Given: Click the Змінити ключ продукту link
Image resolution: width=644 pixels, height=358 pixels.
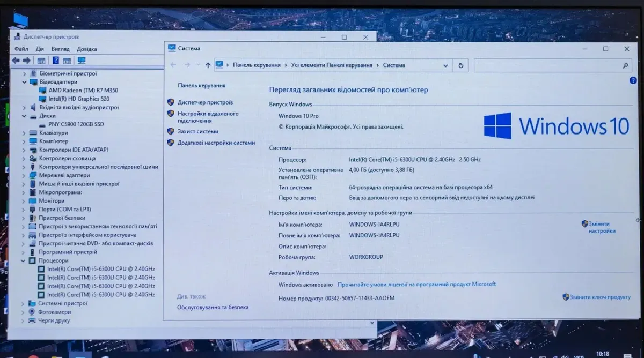Looking at the screenshot, I should 600,297.
